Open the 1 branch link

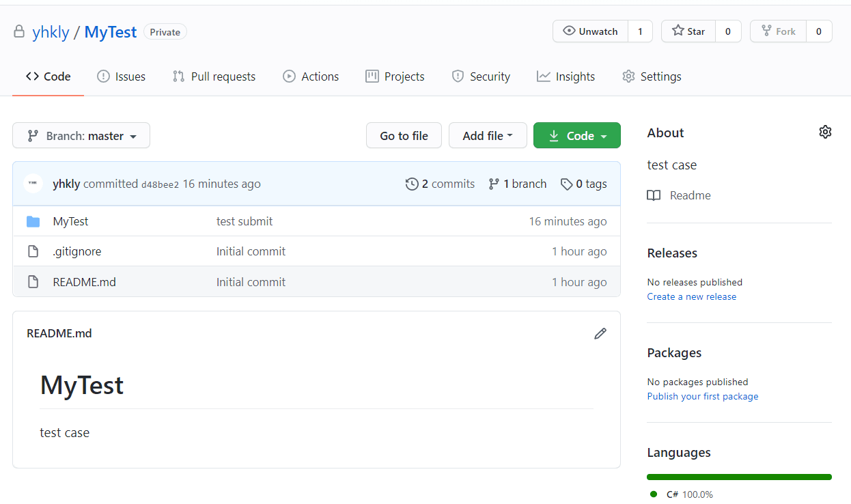(x=518, y=184)
